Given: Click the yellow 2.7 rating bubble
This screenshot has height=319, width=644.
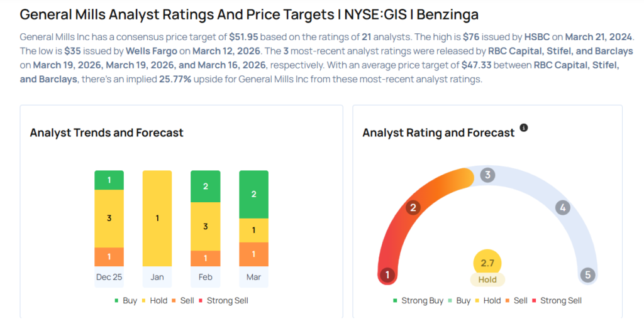Looking at the screenshot, I should coord(487,262).
